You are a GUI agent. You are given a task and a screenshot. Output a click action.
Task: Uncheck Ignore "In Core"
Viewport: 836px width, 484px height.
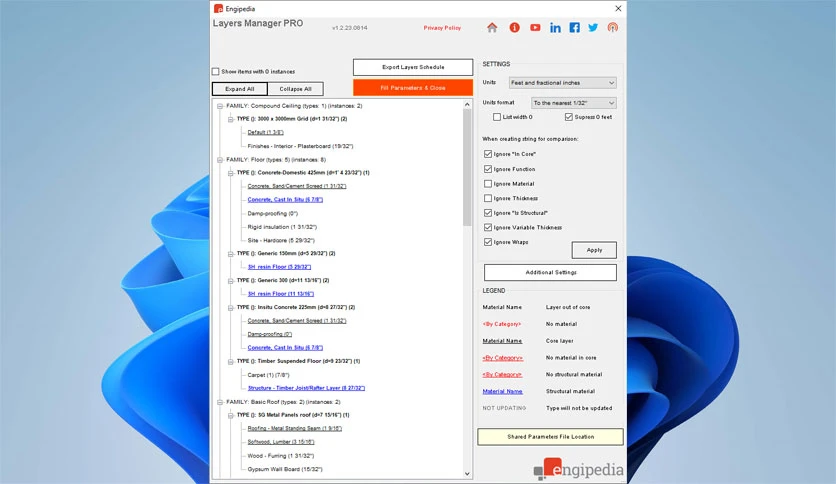coord(487,154)
